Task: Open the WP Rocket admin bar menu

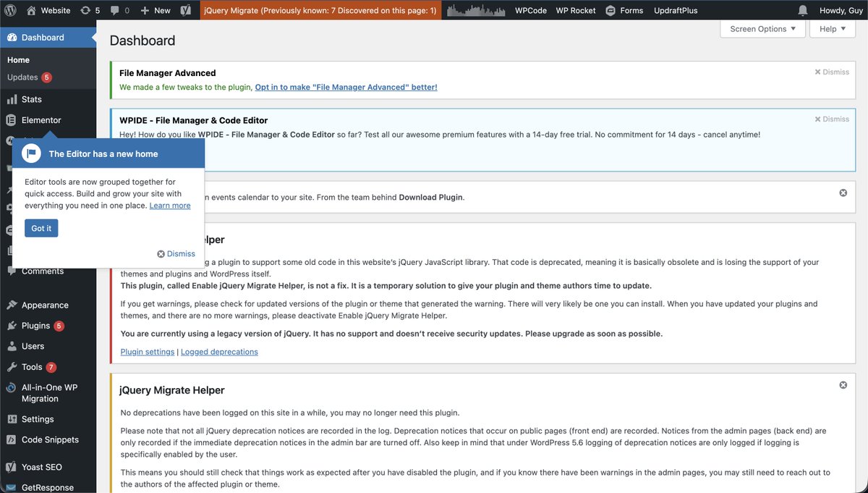Action: (576, 10)
